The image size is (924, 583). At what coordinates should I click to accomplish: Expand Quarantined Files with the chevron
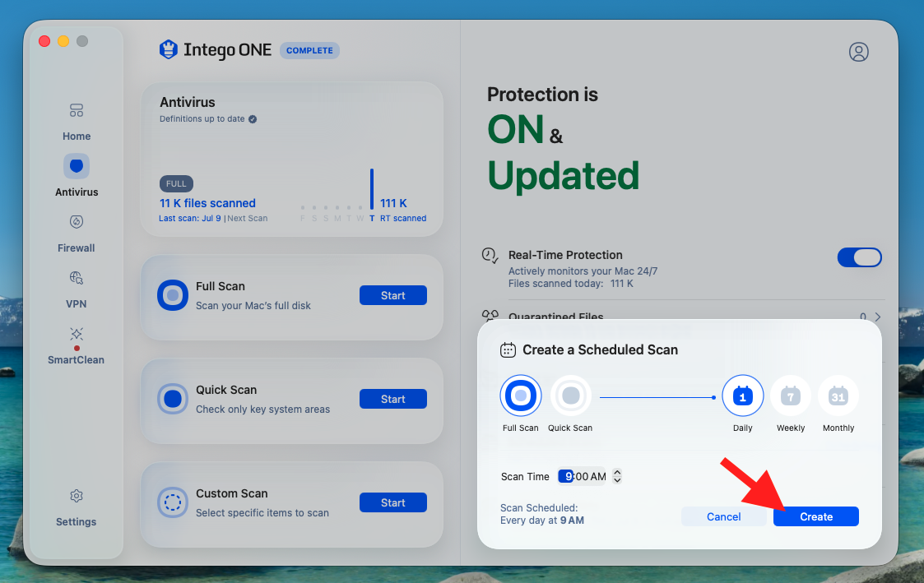(x=877, y=317)
